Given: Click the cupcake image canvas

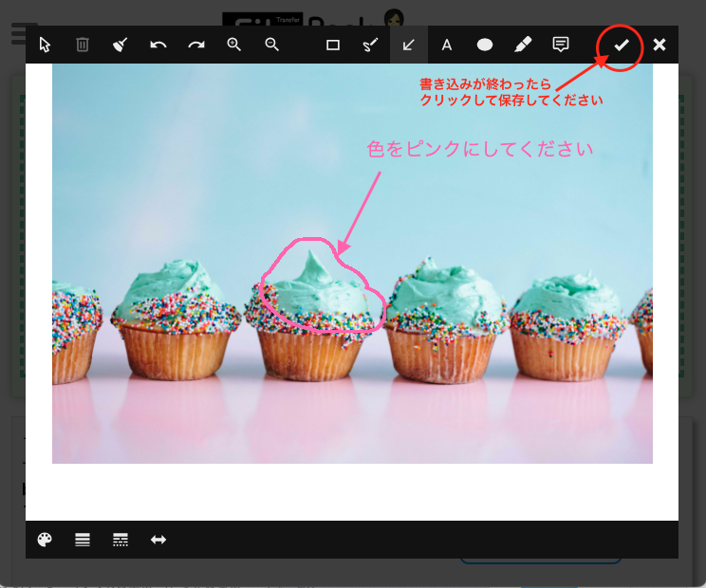Looking at the screenshot, I should 352,264.
